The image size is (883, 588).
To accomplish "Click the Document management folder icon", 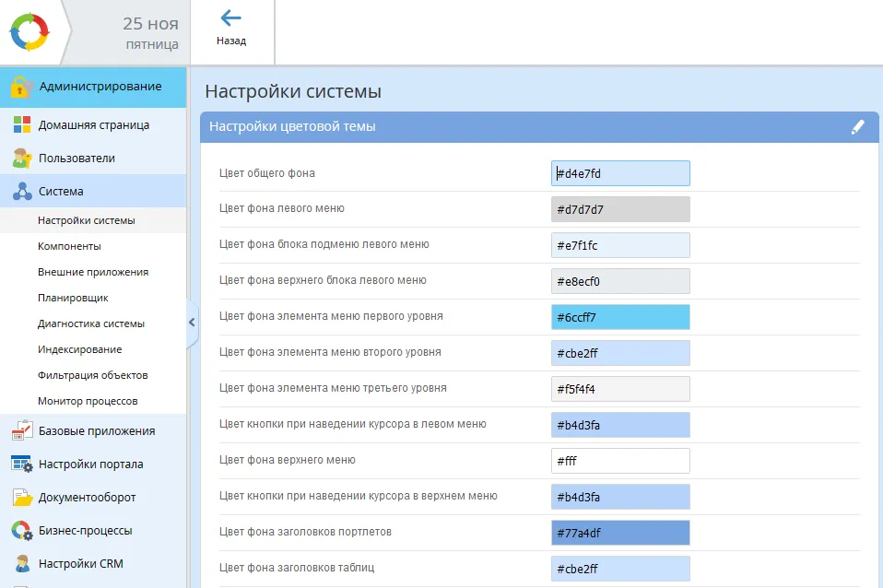I will pos(22,498).
